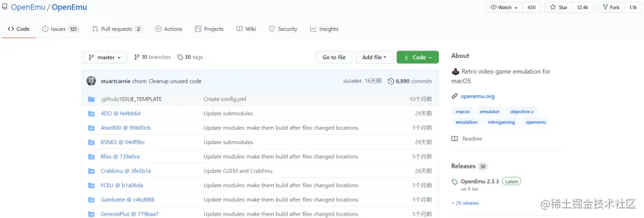Open the OpenEmu 2.3.3 release
Image resolution: width=644 pixels, height=218 pixels.
(x=479, y=182)
